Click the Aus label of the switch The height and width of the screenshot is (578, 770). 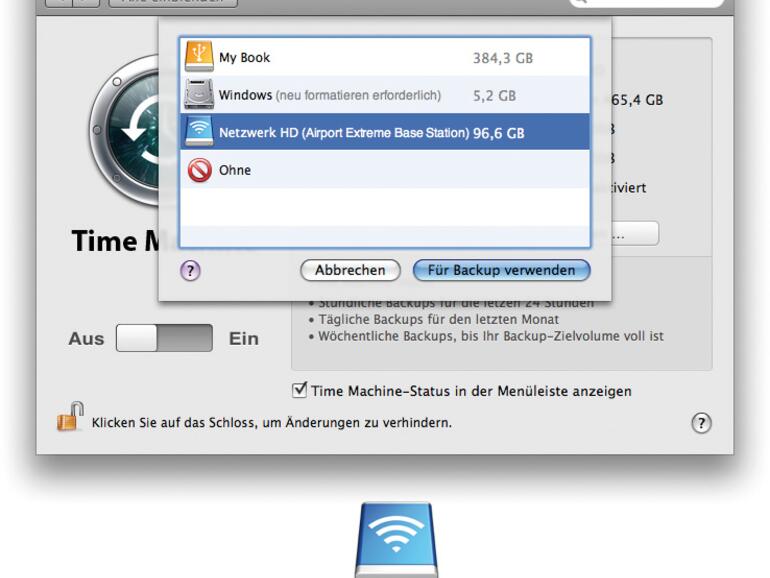click(x=86, y=338)
